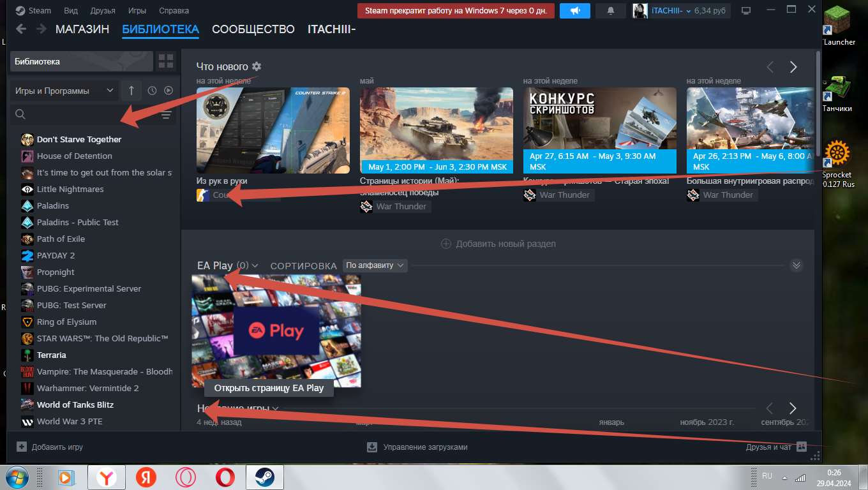Open the Друзья menu
The image size is (868, 490).
[103, 11]
